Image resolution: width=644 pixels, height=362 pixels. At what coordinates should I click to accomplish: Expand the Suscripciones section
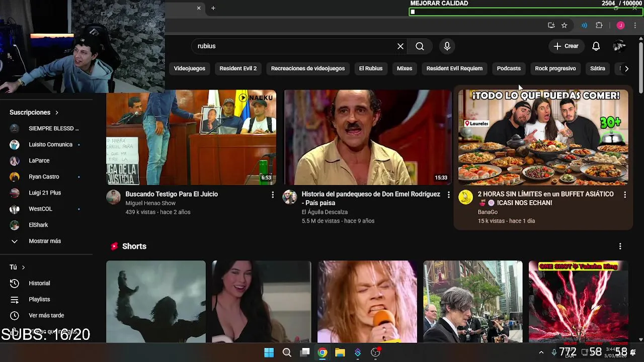[34, 113]
